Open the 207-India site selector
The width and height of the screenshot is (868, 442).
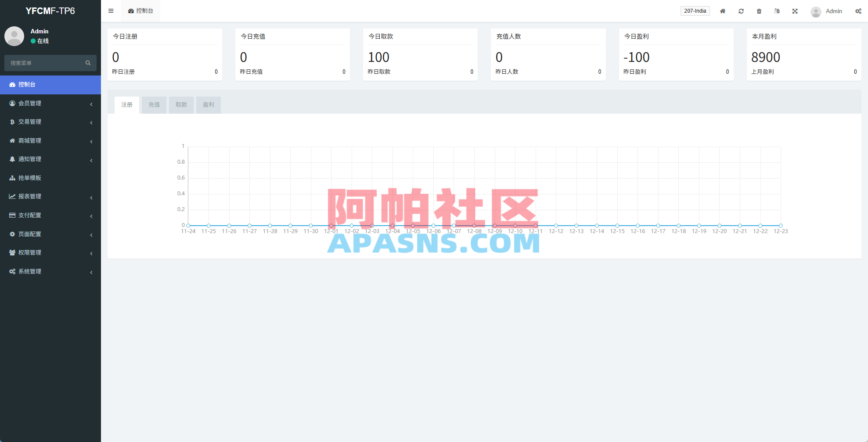point(695,11)
